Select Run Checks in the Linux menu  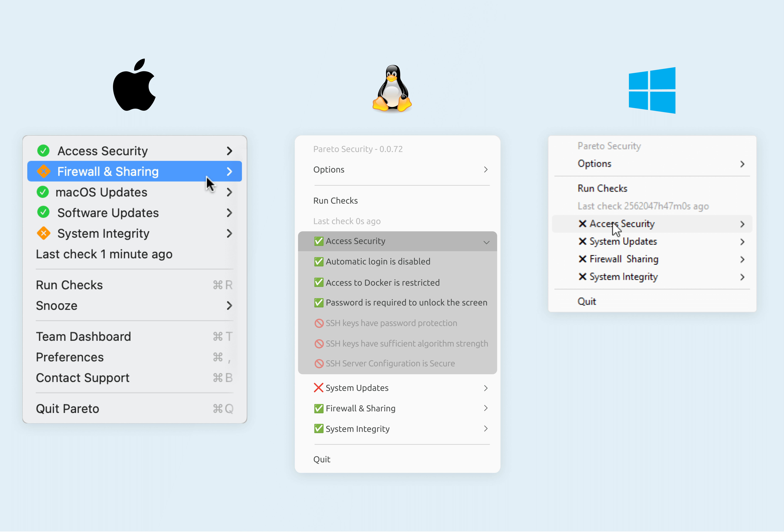397,201
